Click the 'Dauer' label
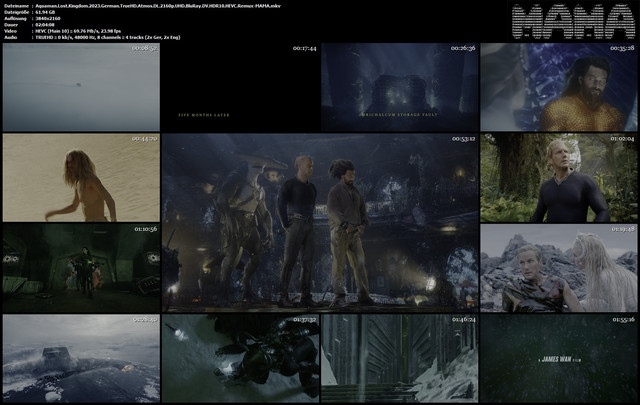This screenshot has height=405, width=640. click(x=10, y=25)
